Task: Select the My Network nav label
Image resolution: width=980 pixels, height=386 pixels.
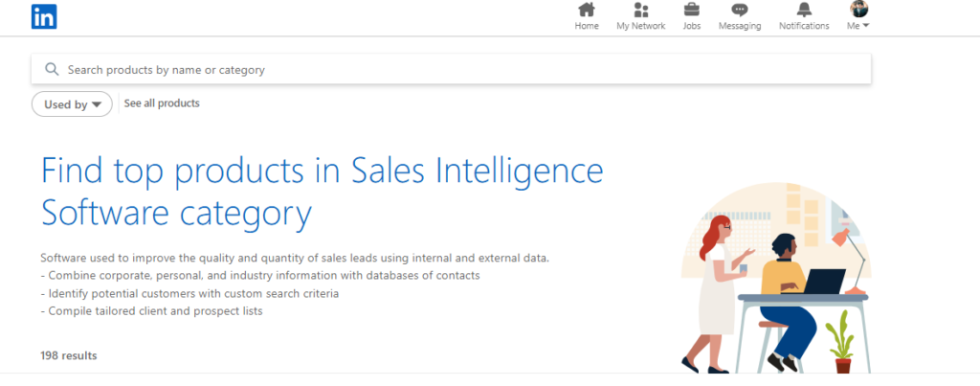Action: (640, 26)
